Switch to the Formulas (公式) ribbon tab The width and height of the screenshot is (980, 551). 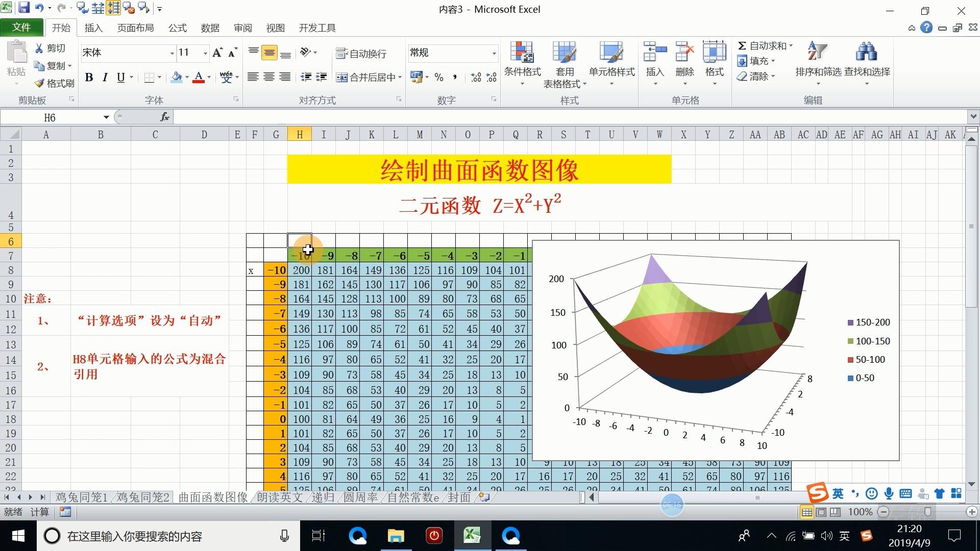pyautogui.click(x=178, y=28)
